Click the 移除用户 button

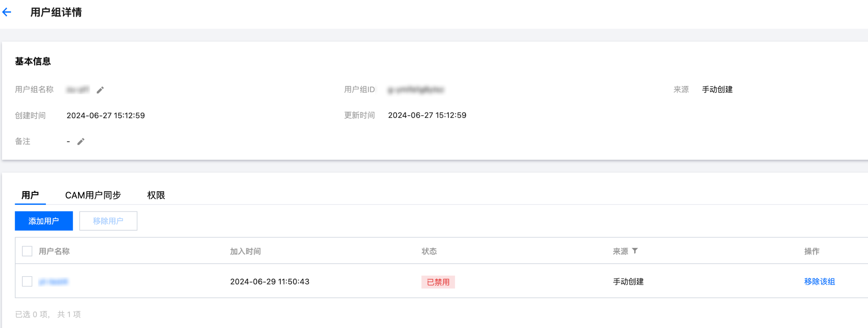(x=108, y=221)
